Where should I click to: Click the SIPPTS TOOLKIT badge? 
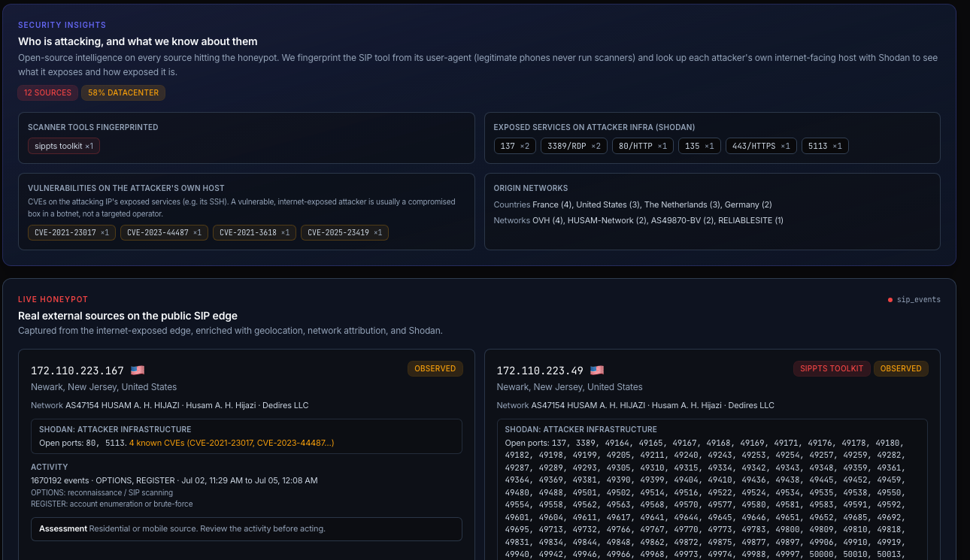coord(832,368)
